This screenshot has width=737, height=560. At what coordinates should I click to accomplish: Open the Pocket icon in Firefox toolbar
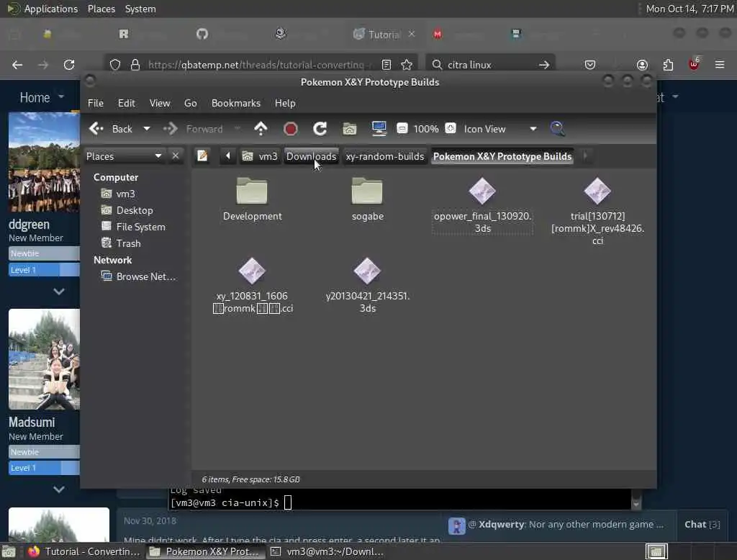[x=590, y=65]
